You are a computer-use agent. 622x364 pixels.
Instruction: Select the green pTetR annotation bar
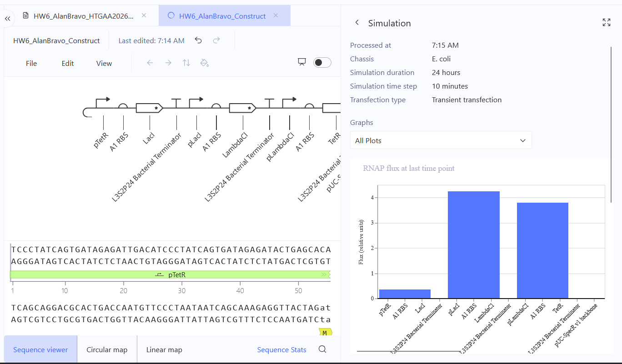[x=170, y=274]
